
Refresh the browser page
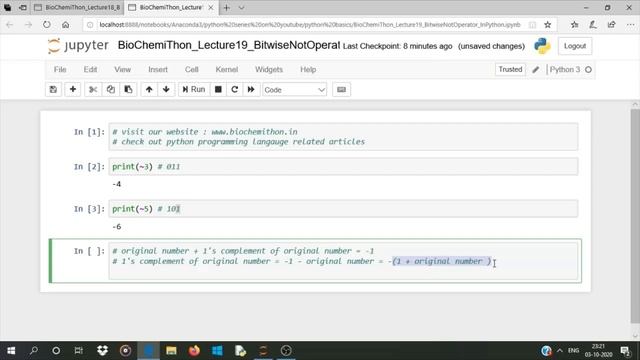click(47, 25)
